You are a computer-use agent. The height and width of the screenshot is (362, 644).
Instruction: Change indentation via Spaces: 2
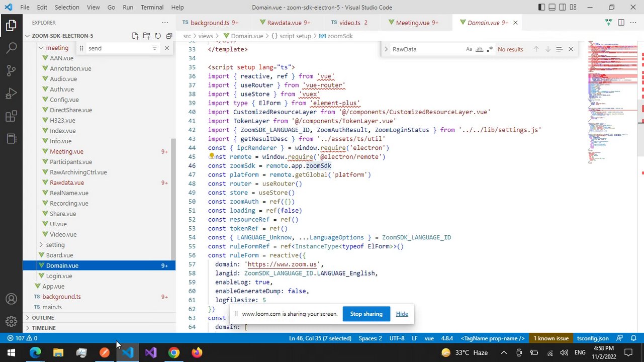[370, 338]
